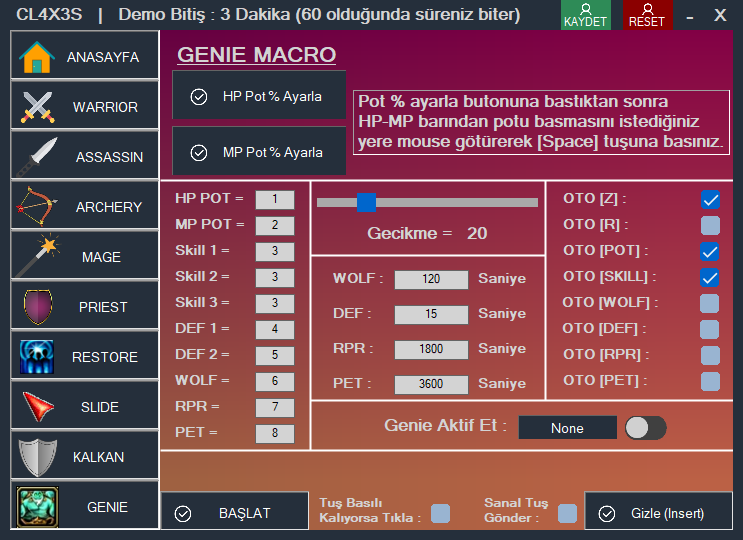Save settings with the KAYDET button

click(x=585, y=15)
